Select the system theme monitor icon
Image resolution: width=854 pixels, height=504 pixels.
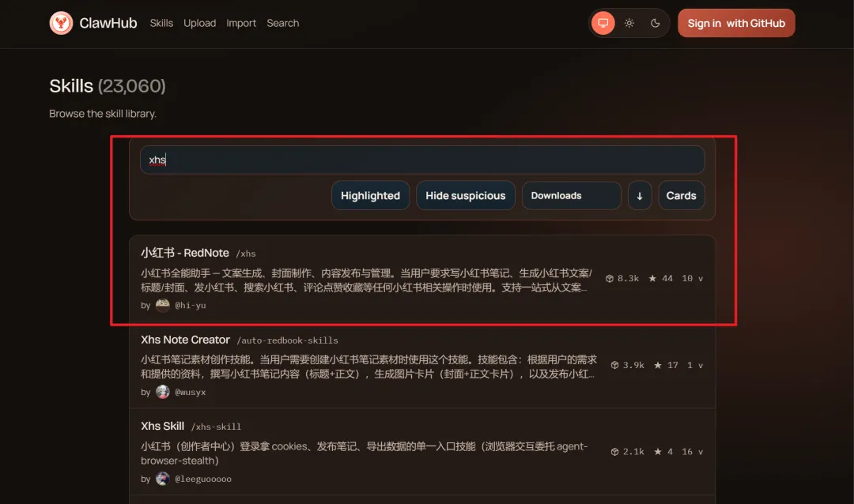click(603, 23)
